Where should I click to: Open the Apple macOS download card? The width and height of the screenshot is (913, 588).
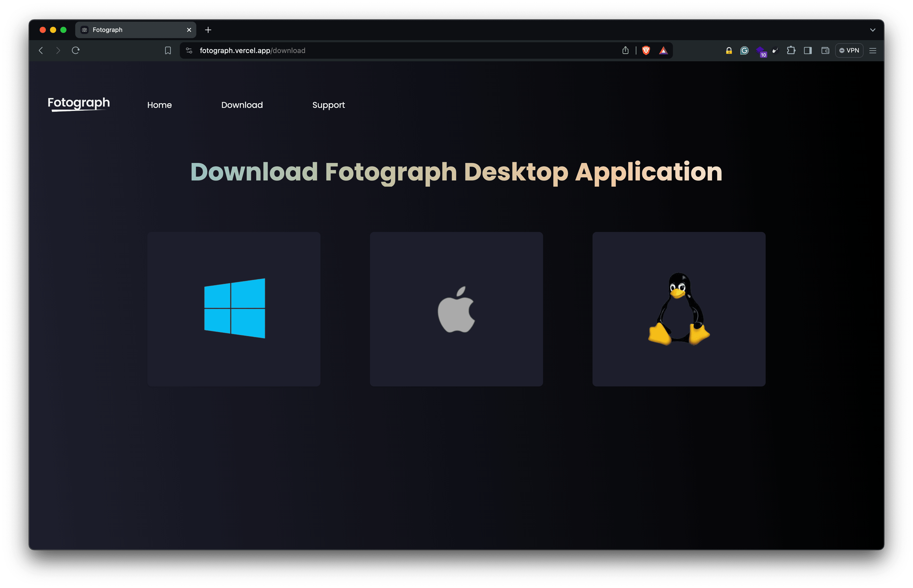[456, 309]
